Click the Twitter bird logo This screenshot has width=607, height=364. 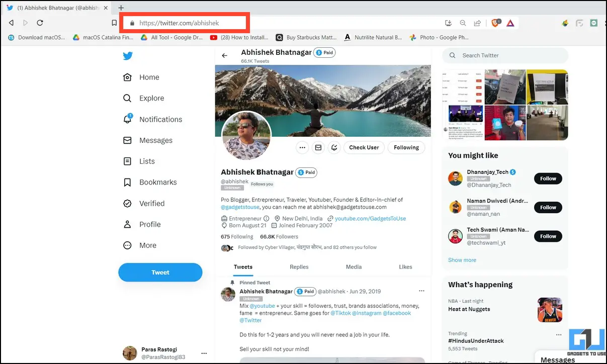click(128, 56)
